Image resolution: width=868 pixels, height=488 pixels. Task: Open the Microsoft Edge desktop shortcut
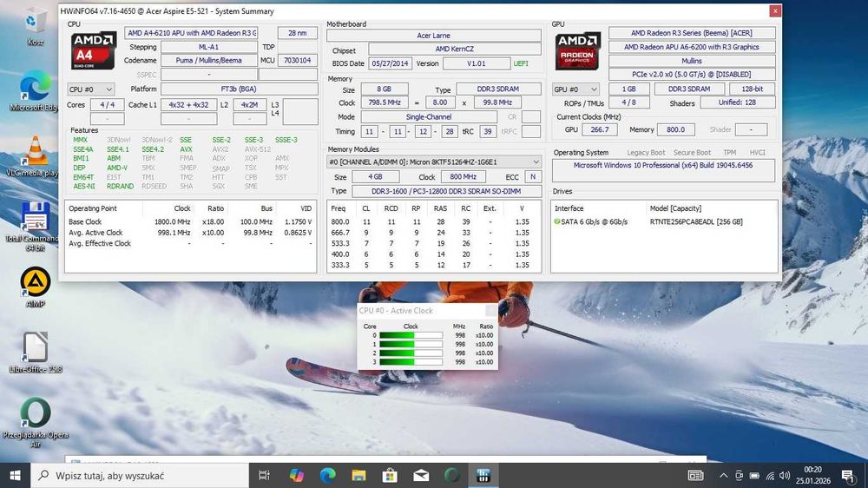pyautogui.click(x=35, y=91)
